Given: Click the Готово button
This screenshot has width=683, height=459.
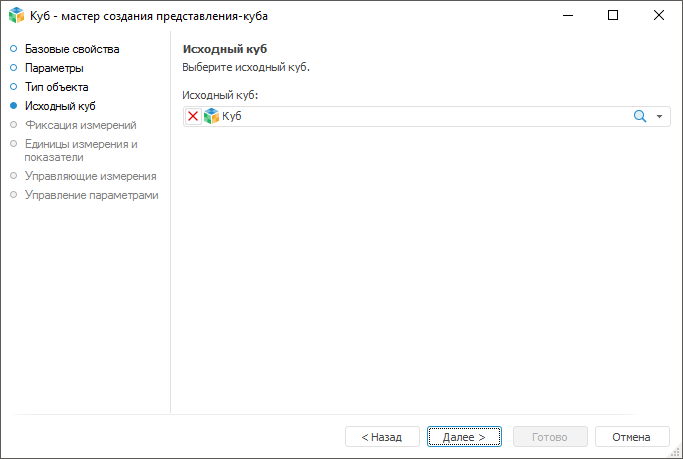Looking at the screenshot, I should pos(550,437).
